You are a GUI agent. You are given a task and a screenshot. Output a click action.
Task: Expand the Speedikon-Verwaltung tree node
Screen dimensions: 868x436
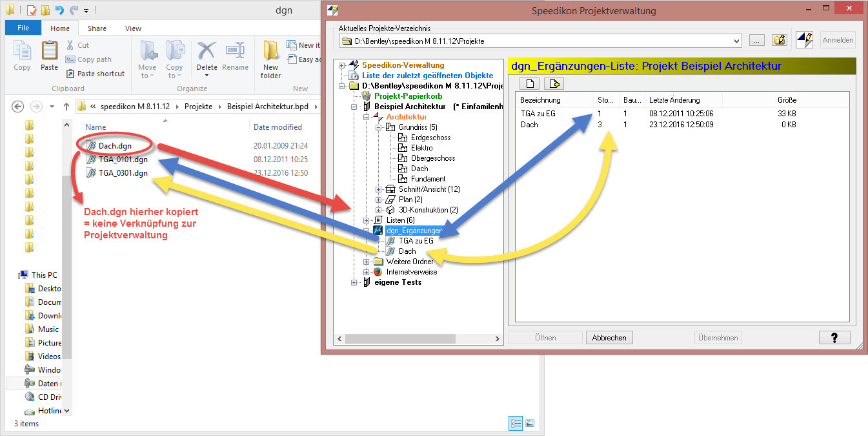click(341, 65)
